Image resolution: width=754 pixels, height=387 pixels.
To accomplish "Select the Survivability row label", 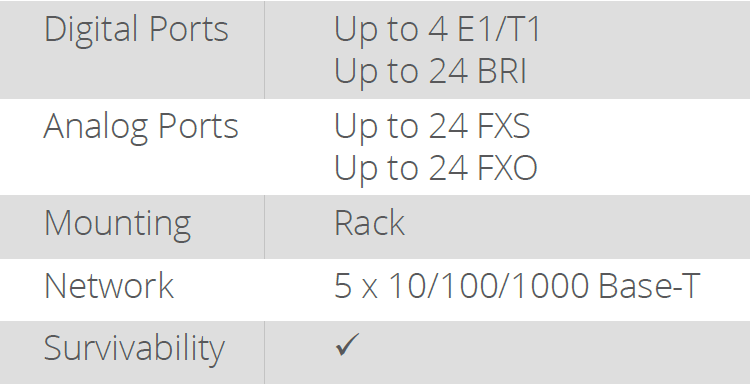I will click(134, 348).
